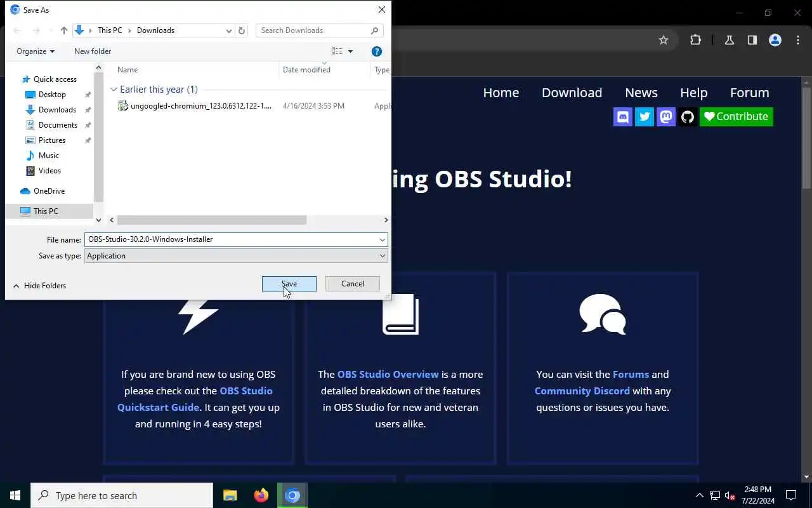Click the Search Downloads field
This screenshot has height=508, width=812.
tap(313, 30)
